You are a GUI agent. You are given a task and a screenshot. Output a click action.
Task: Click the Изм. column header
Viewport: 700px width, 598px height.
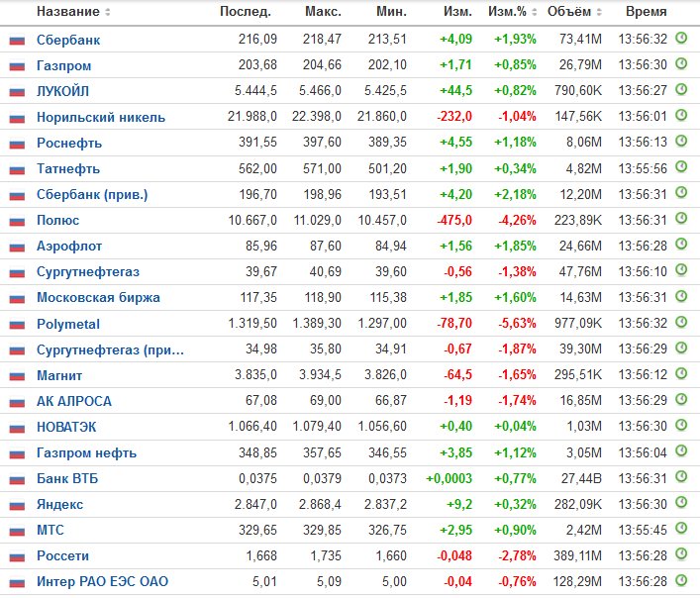[457, 12]
